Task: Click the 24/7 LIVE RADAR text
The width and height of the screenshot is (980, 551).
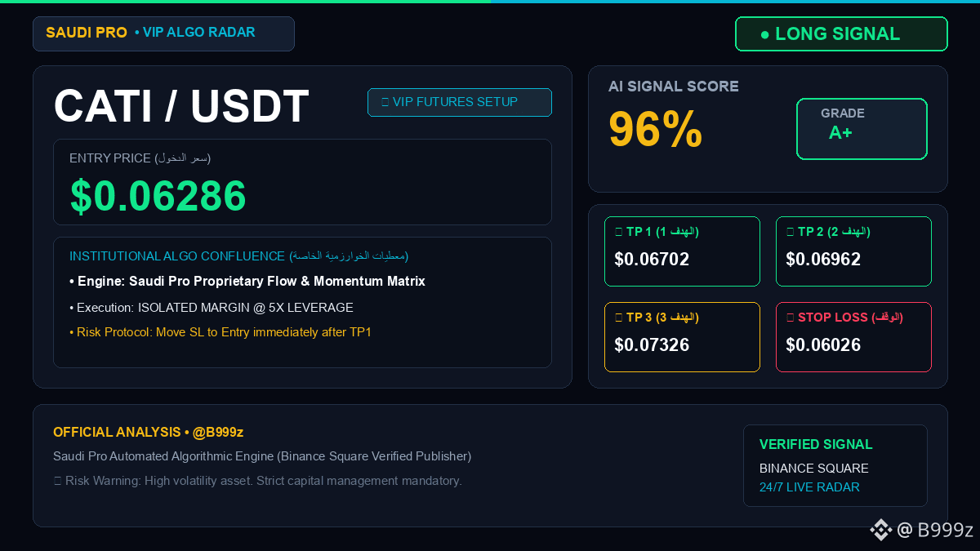Action: tap(809, 487)
